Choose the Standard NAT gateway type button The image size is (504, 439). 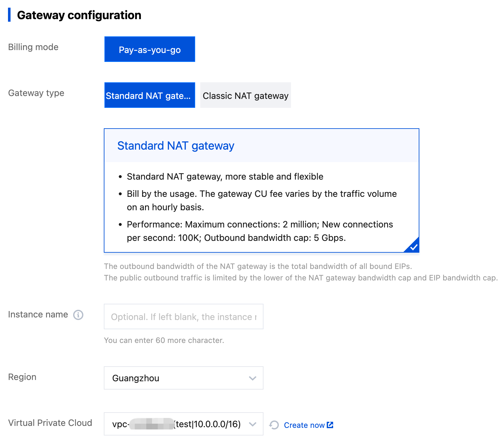coord(149,95)
